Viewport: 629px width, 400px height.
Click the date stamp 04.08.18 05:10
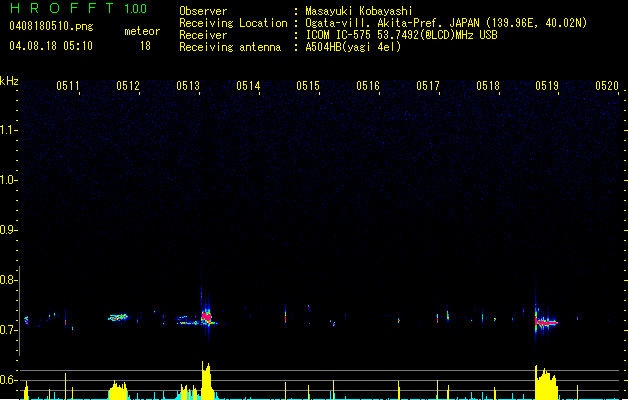pyautogui.click(x=51, y=46)
